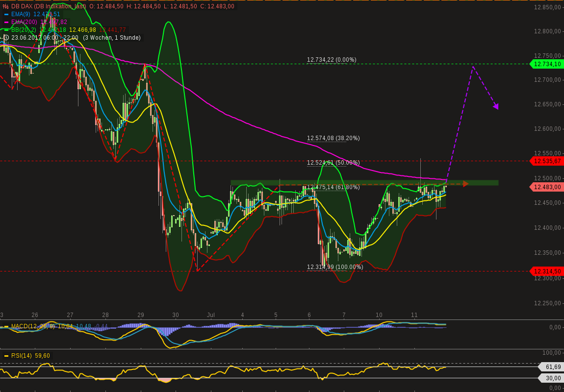Select the DB DAX (DB Indikation, last) title
The height and width of the screenshot is (392, 564).
(x=48, y=6)
